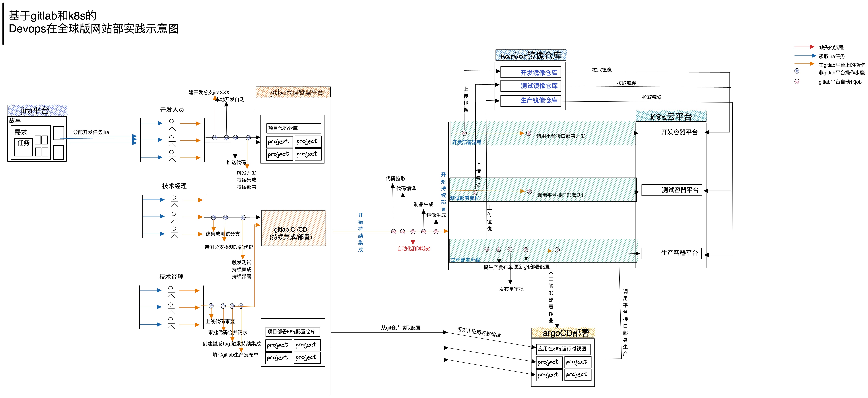Click the 制品生成 label

point(423,204)
